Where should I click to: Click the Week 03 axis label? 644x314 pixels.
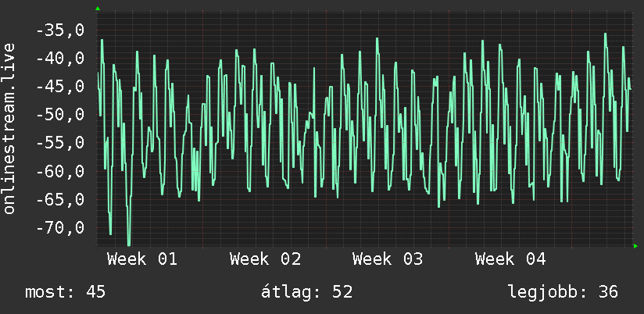[388, 259]
